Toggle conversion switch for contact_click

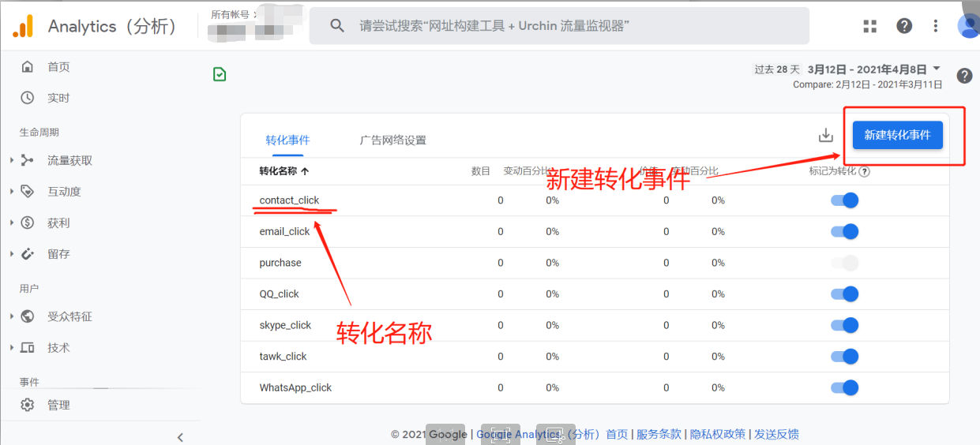coord(844,200)
